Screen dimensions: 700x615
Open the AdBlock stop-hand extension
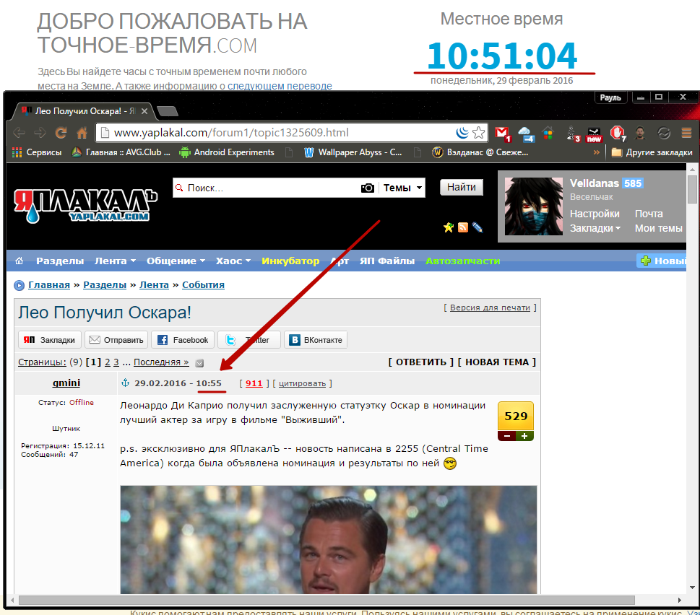coord(618,134)
